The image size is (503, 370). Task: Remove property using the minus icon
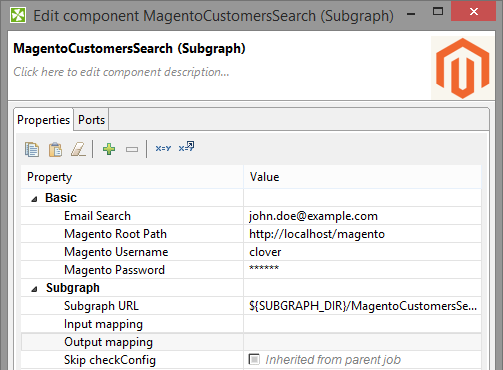132,149
